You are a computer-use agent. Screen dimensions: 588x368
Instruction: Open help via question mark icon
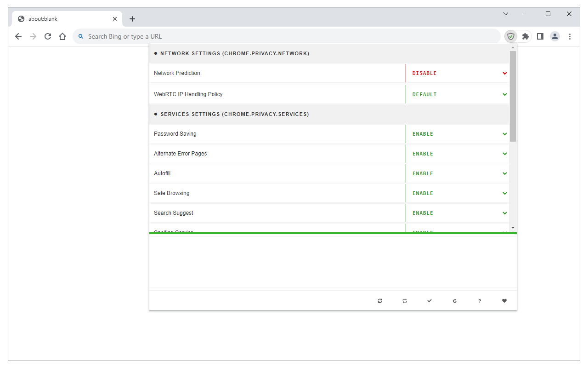point(480,301)
